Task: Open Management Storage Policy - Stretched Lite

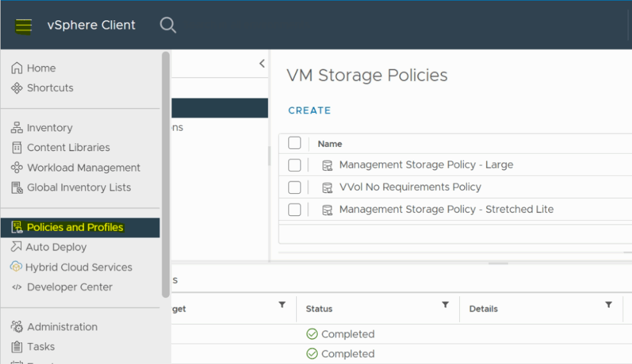Action: click(x=446, y=209)
